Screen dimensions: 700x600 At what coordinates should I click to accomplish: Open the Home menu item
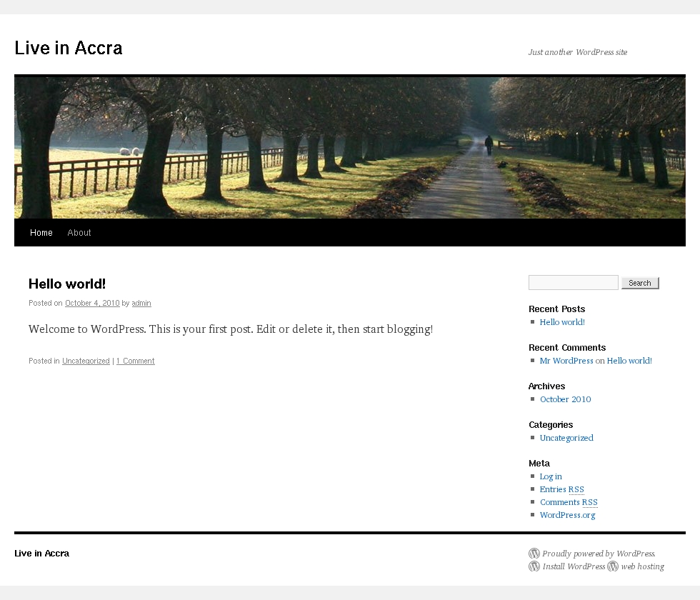41,233
